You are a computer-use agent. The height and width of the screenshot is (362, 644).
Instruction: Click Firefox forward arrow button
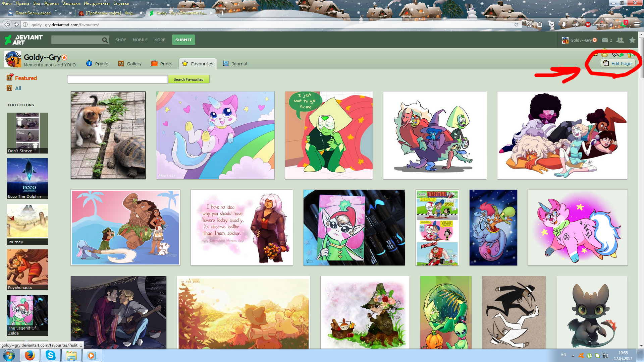click(16, 24)
